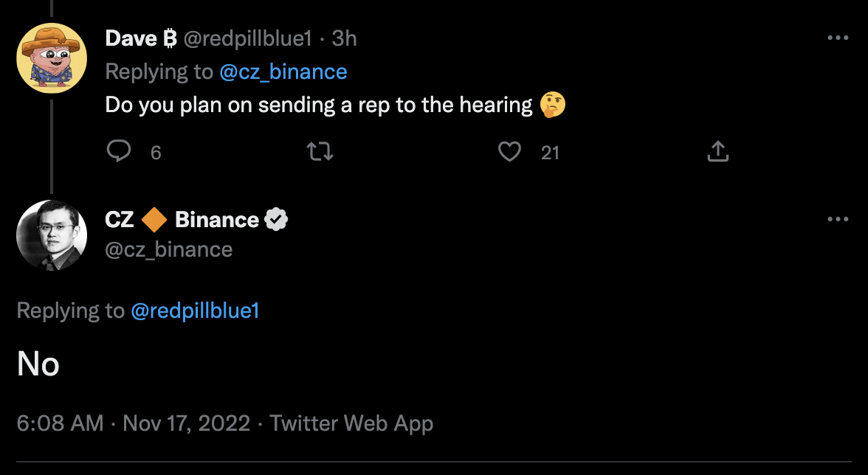Share Dave's tweet via the share icon
Viewport: 868px width, 475px height.
(x=717, y=152)
